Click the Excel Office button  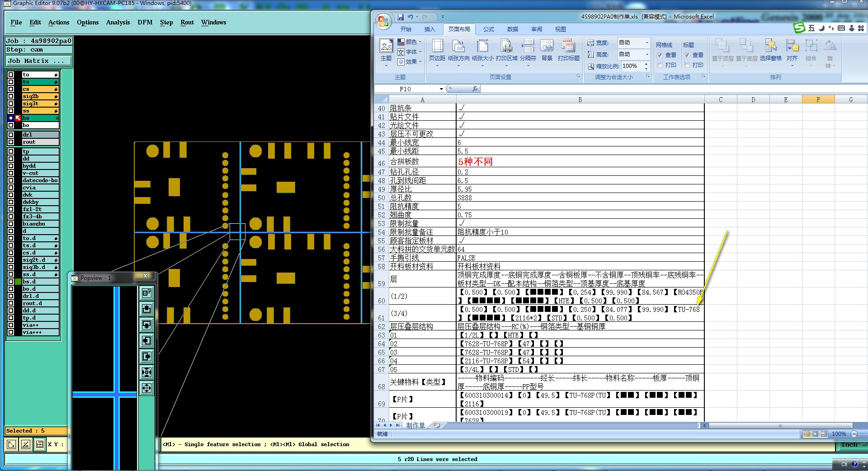383,22
